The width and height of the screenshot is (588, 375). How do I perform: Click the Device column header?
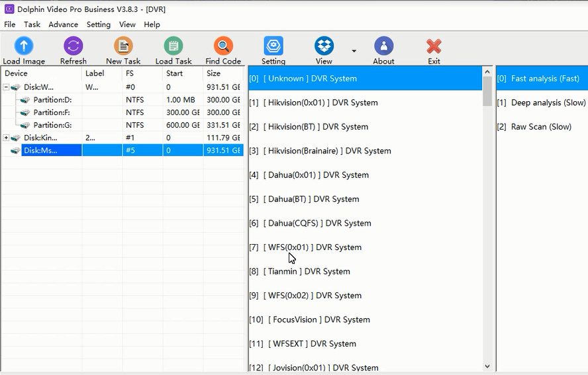click(x=41, y=73)
